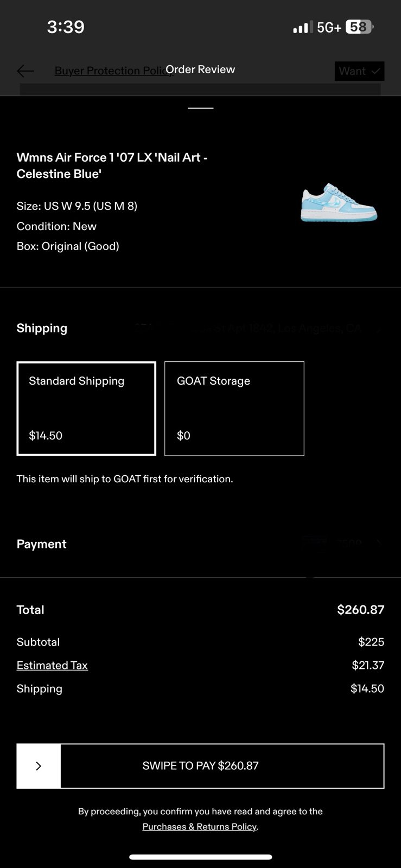The image size is (401, 868).
Task: Tap the home indicator bar
Action: tap(201, 857)
